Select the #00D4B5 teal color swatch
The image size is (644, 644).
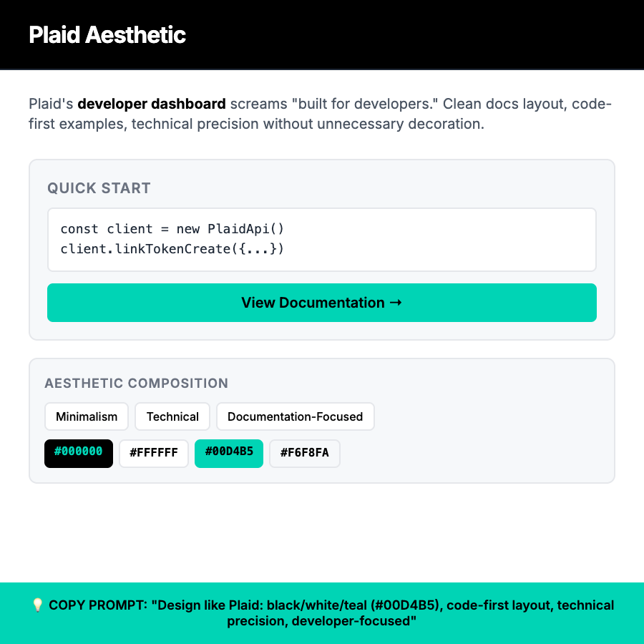pyautogui.click(x=228, y=453)
